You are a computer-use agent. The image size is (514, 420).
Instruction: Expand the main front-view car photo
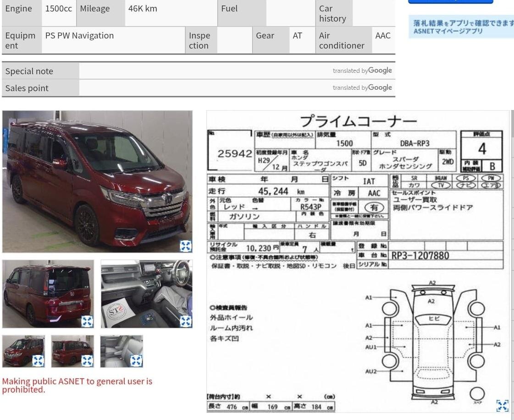[x=186, y=246]
